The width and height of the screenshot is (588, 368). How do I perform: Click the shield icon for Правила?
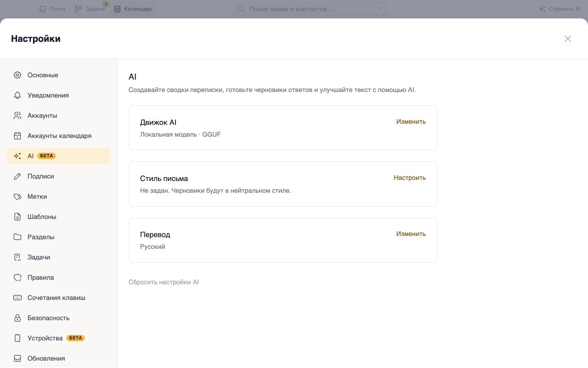click(17, 277)
